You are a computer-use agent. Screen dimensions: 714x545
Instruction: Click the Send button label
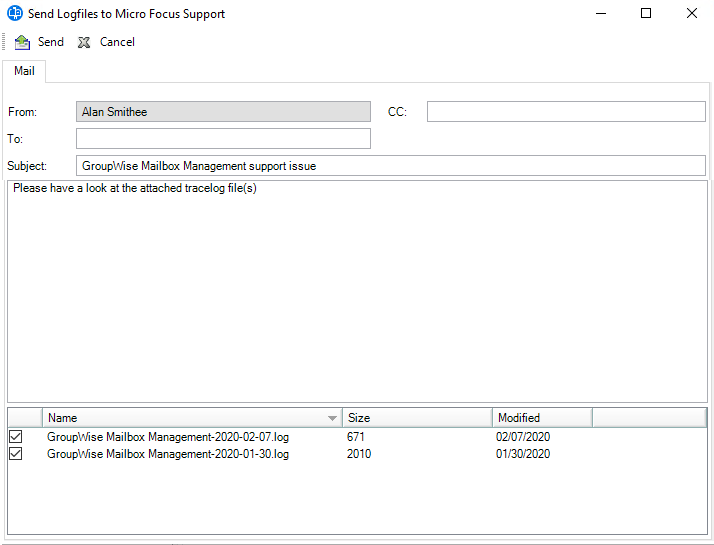point(51,42)
